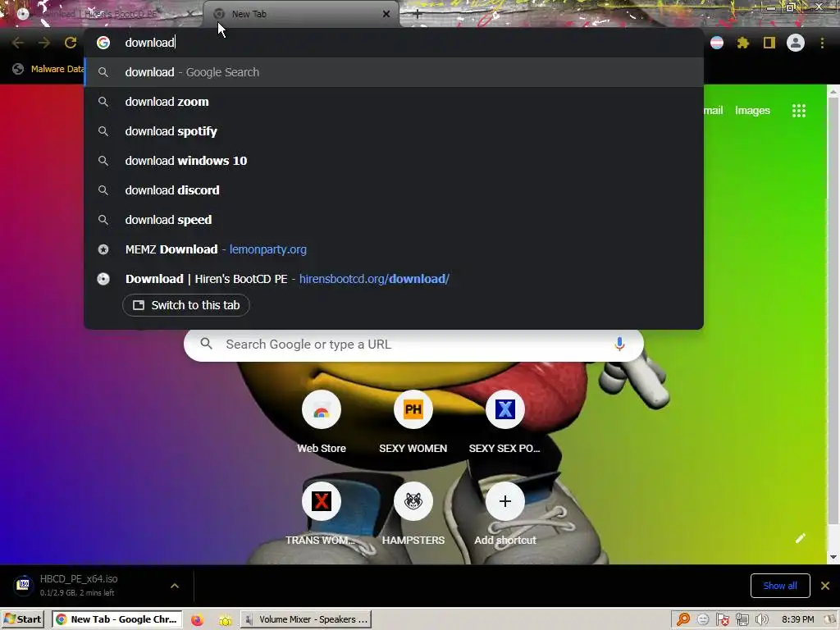Open the Google apps grid icon
The height and width of the screenshot is (630, 840).
pyautogui.click(x=799, y=111)
